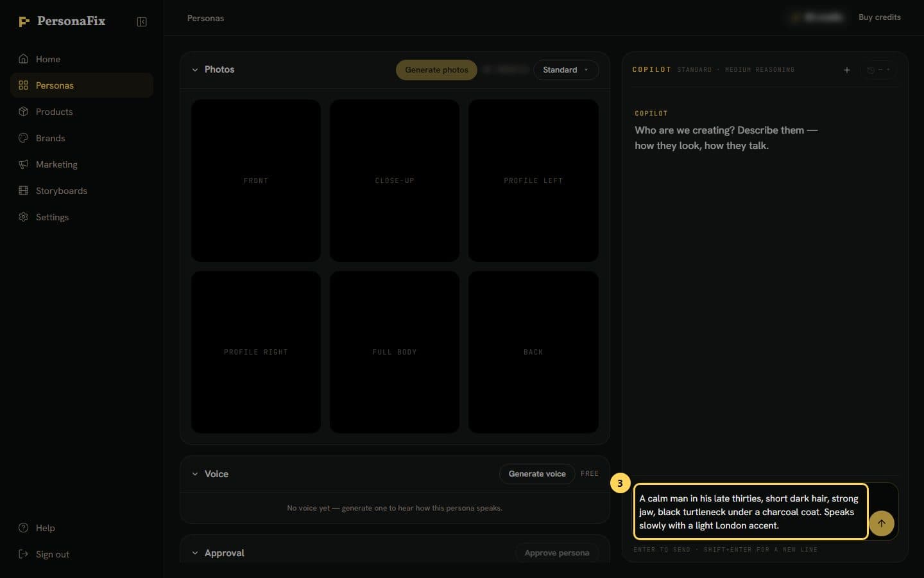Open Home from the sidebar
The width and height of the screenshot is (924, 578).
[81, 59]
